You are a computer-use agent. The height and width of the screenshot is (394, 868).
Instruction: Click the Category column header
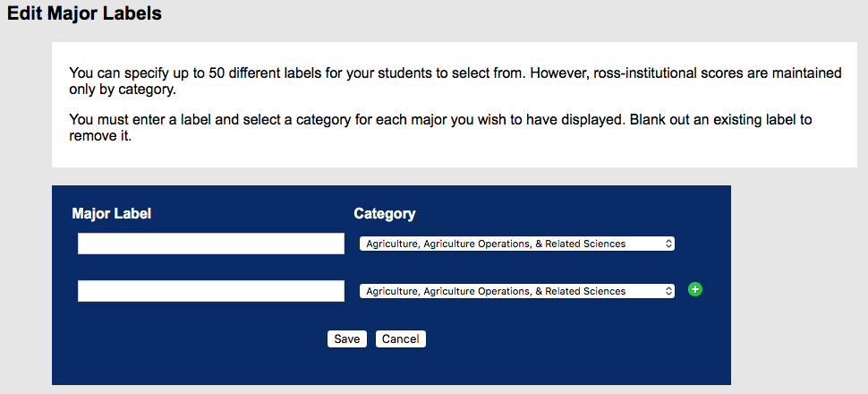(x=385, y=214)
